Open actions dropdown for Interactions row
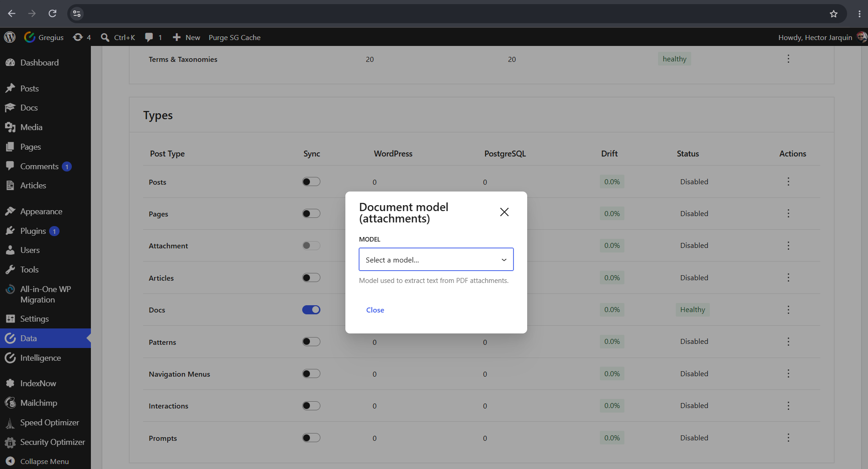 point(788,406)
